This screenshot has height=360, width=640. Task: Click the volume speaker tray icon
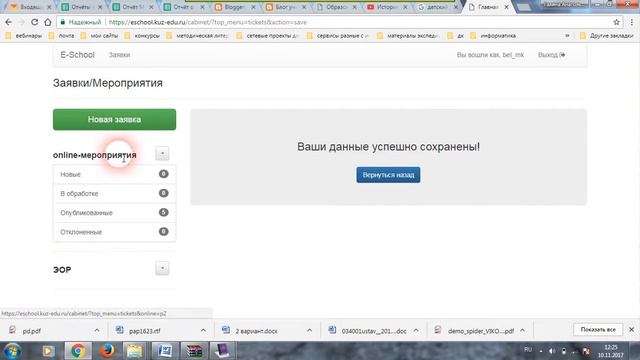click(x=552, y=351)
